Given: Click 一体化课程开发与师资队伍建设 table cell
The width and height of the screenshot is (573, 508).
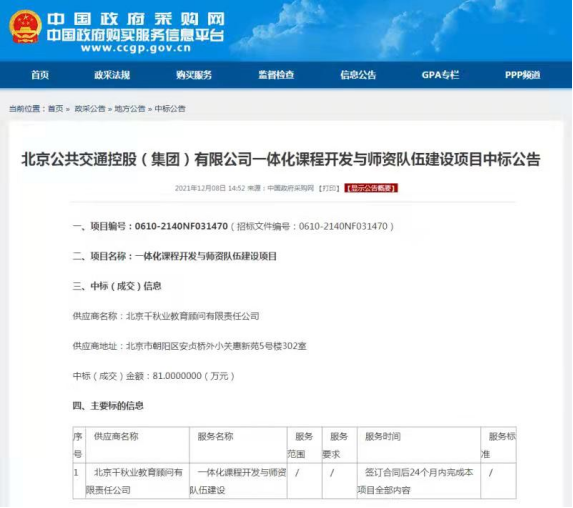Looking at the screenshot, I should pyautogui.click(x=238, y=481).
